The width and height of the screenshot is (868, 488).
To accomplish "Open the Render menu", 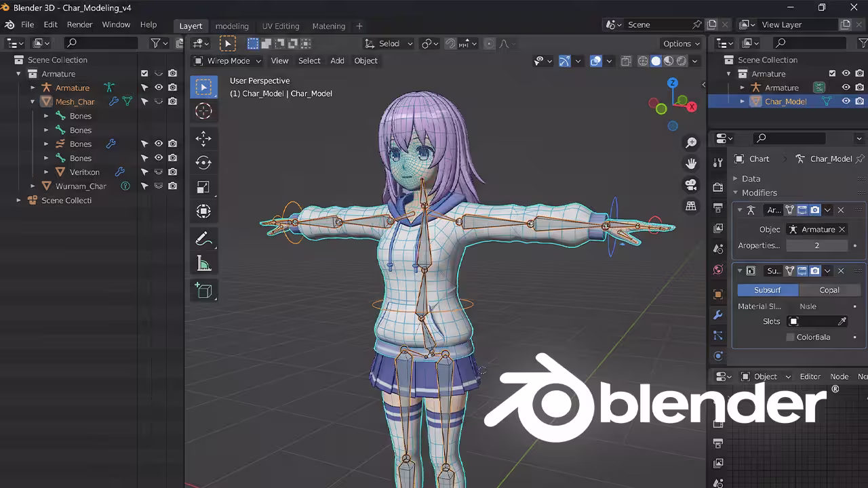I will point(79,24).
